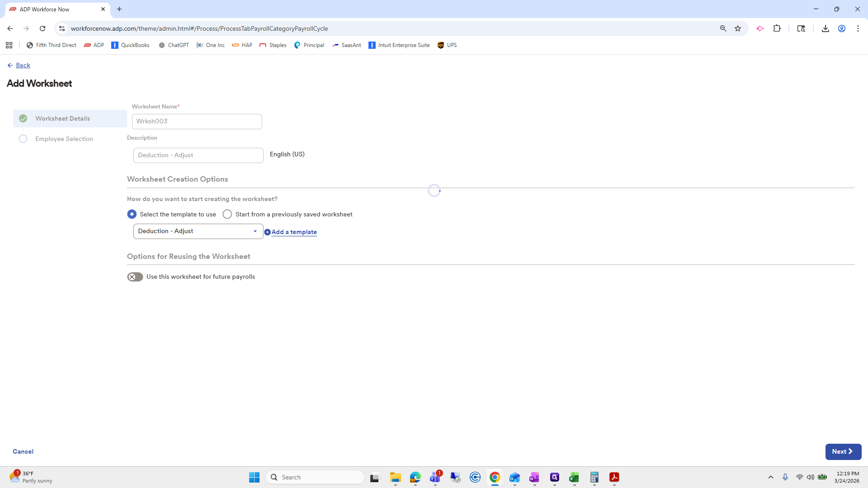Screen dimensions: 868x488
Task: Launch the UPS bookmarked site
Action: click(x=447, y=45)
